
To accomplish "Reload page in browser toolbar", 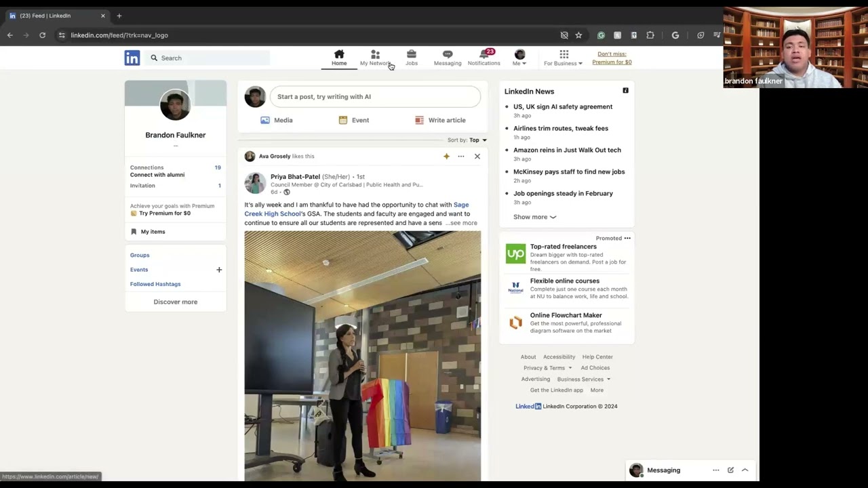I will coord(42,35).
